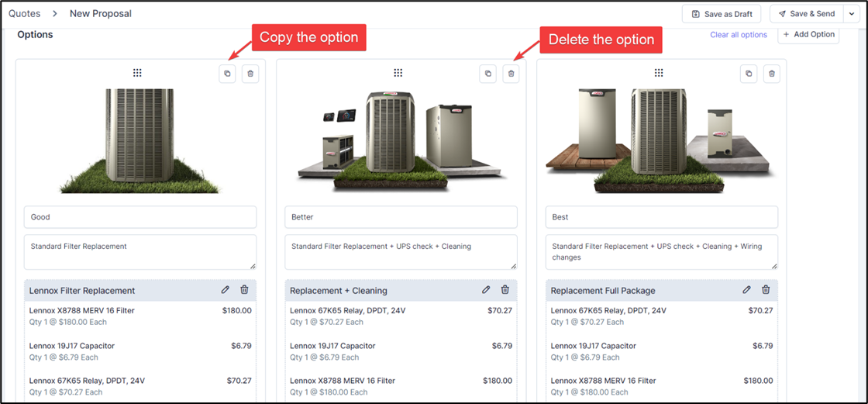Screen dimensions: 868x404
Task: Grab the drag handle of Good option
Action: (x=137, y=73)
